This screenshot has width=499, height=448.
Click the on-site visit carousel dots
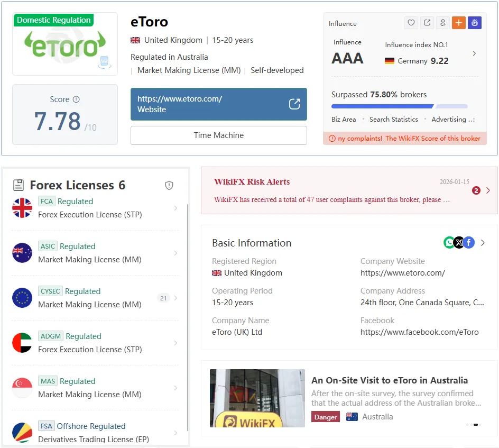(473, 425)
